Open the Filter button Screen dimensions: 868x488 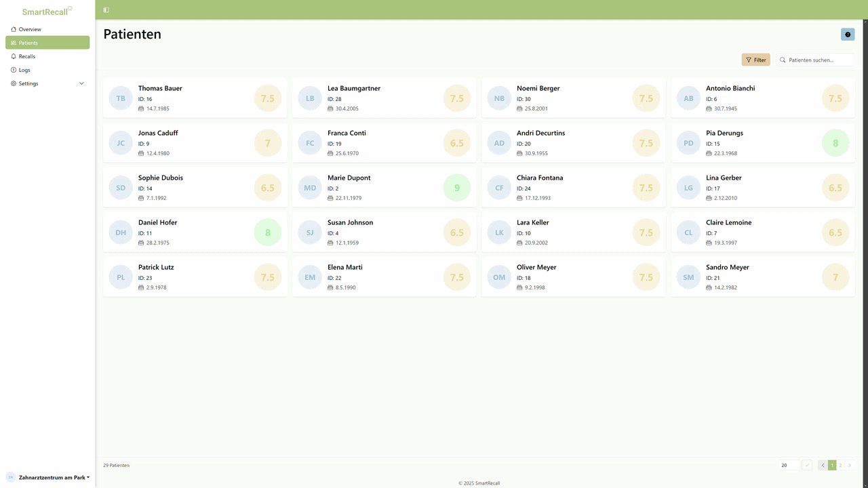tap(755, 60)
